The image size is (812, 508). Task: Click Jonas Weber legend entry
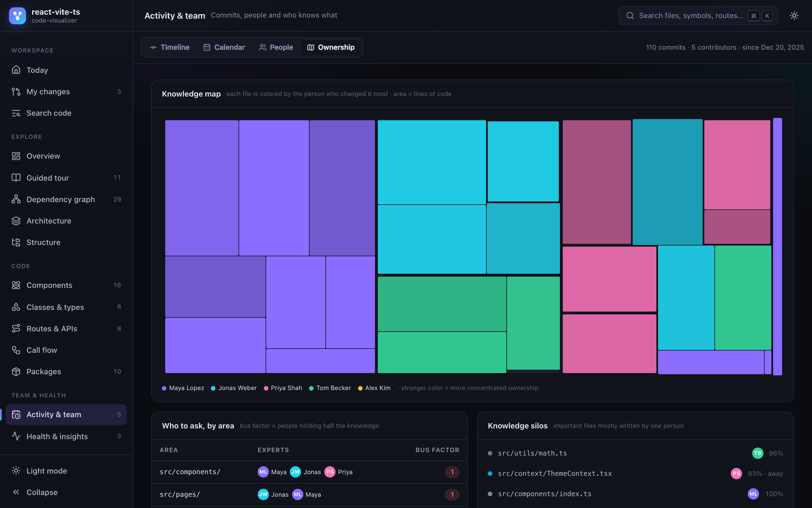pos(234,388)
